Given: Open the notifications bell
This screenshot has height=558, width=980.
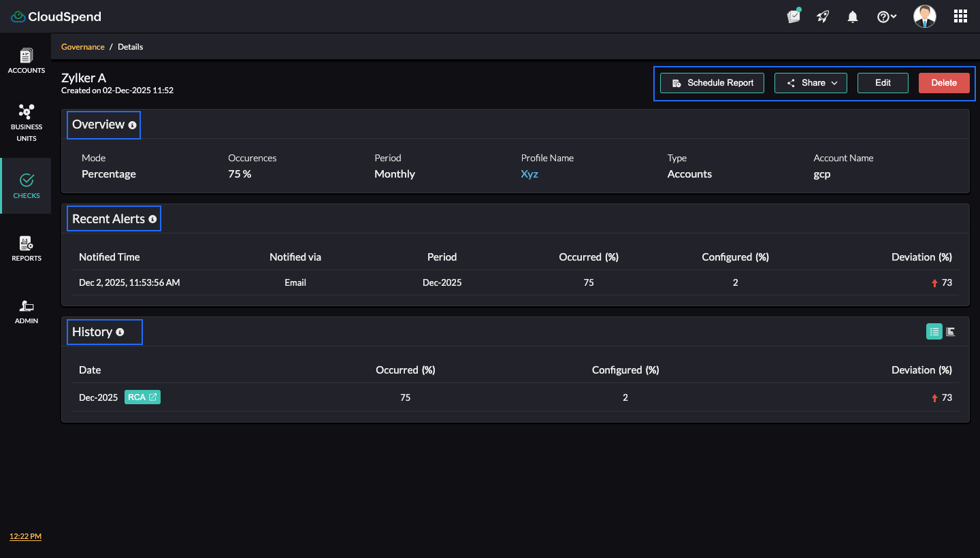Looking at the screenshot, I should tap(853, 17).
